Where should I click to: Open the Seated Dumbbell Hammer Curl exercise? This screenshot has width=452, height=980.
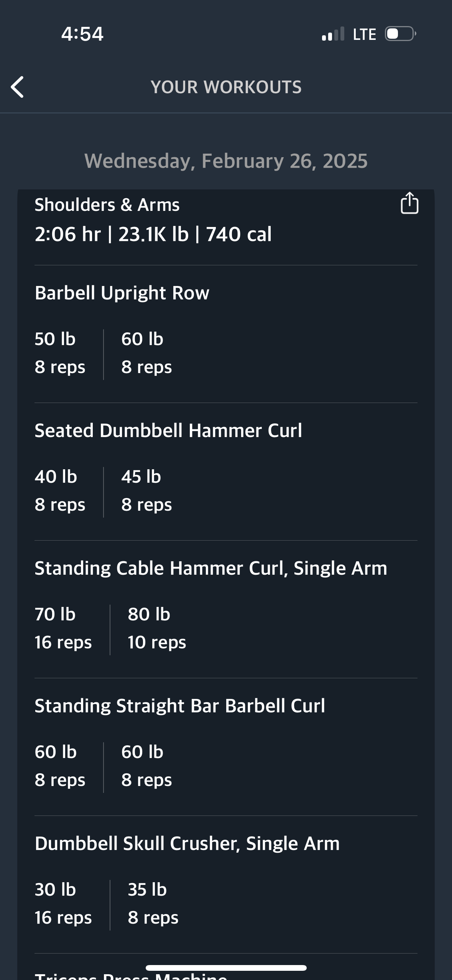click(x=168, y=430)
